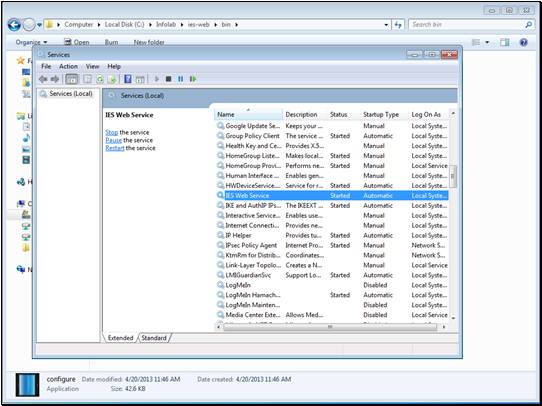Image resolution: width=542 pixels, height=406 pixels.
Task: Click New folder in Explorer toolbar
Action: pos(149,42)
